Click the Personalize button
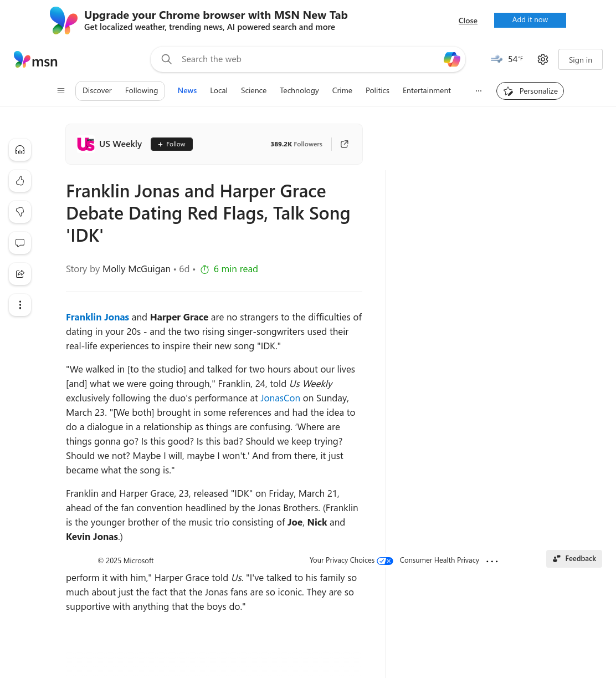The height and width of the screenshot is (678, 616). [530, 91]
